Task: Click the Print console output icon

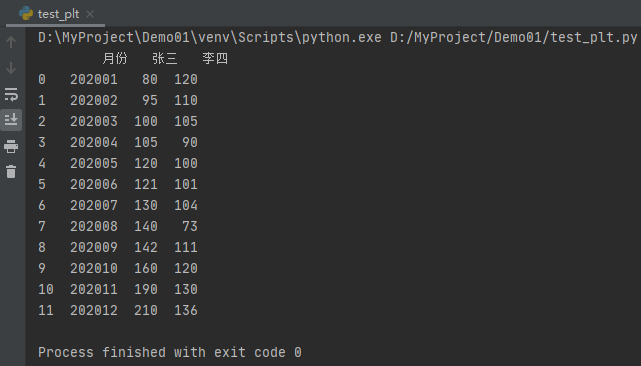Action: pos(11,146)
